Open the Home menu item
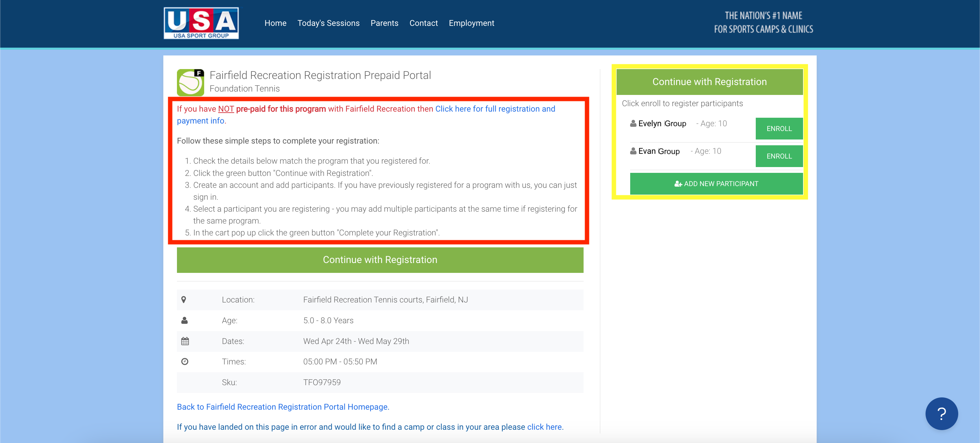The height and width of the screenshot is (443, 980). 275,23
